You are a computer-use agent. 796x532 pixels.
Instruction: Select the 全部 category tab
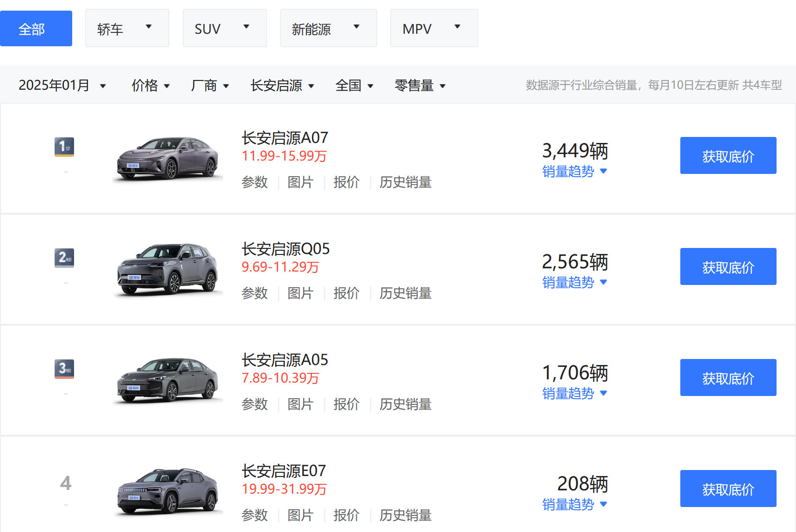click(x=36, y=29)
